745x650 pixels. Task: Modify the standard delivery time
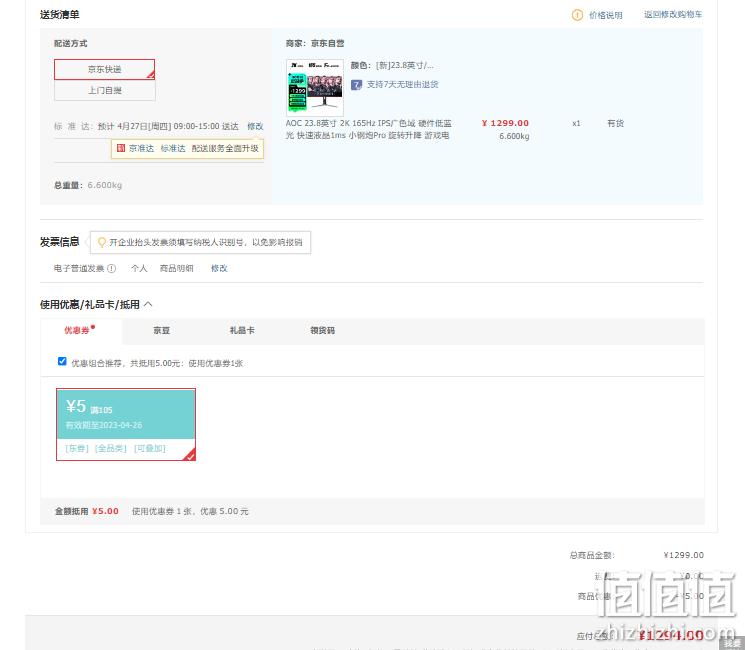point(255,126)
